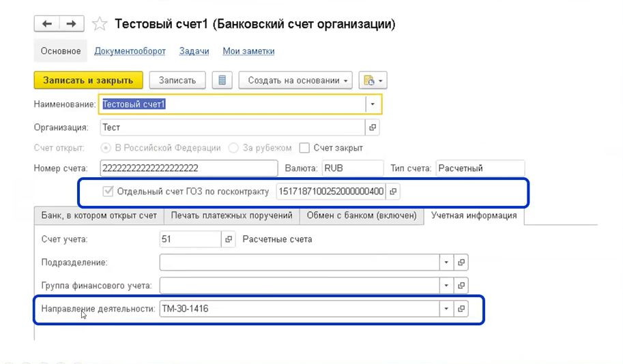
Task: Open the Организация field link icon
Action: click(x=373, y=127)
